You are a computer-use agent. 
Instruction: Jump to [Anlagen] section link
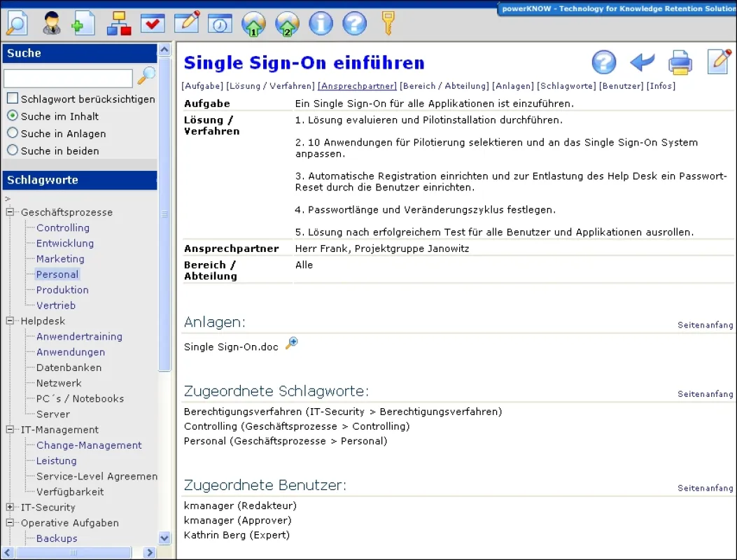(x=513, y=86)
